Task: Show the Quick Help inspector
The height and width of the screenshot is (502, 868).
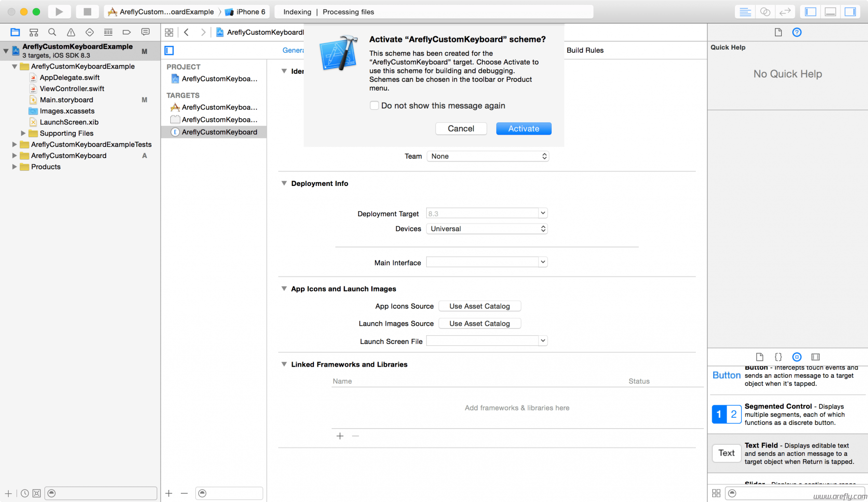Action: [797, 32]
